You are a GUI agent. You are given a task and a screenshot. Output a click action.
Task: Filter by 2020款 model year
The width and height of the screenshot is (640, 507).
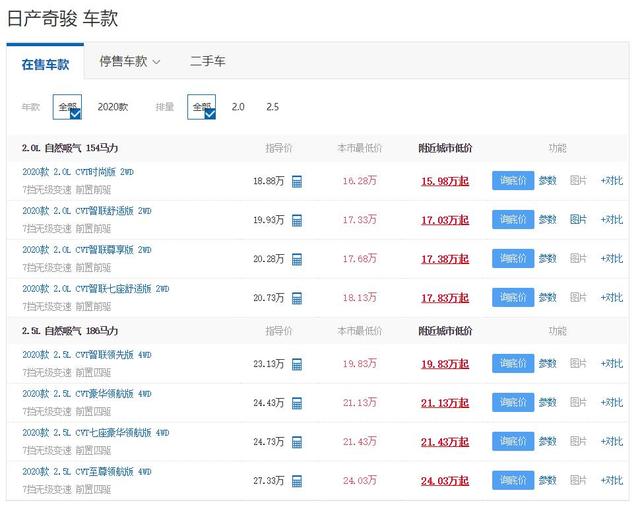113,107
